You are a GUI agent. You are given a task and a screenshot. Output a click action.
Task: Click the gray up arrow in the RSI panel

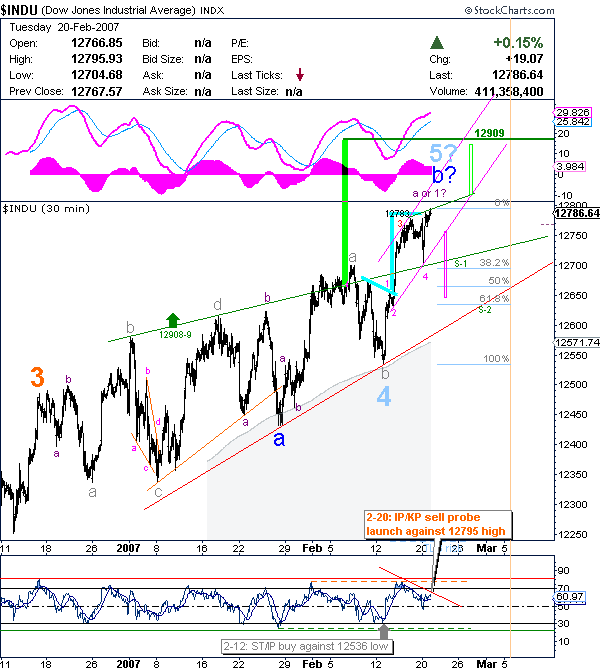[x=385, y=630]
